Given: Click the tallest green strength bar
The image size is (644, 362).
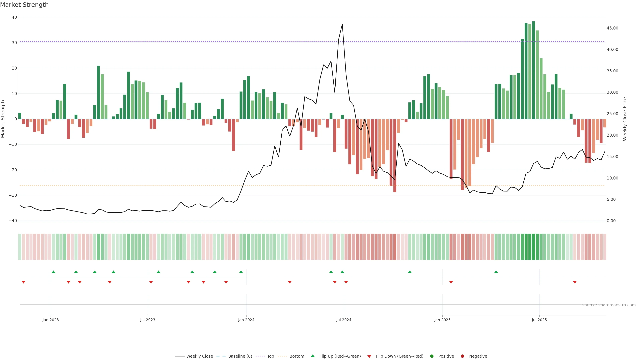Looking at the screenshot, I should click(x=533, y=70).
